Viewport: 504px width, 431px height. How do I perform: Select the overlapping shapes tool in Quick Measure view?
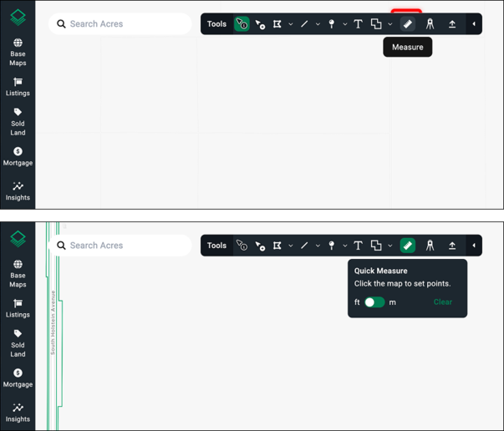click(x=376, y=246)
